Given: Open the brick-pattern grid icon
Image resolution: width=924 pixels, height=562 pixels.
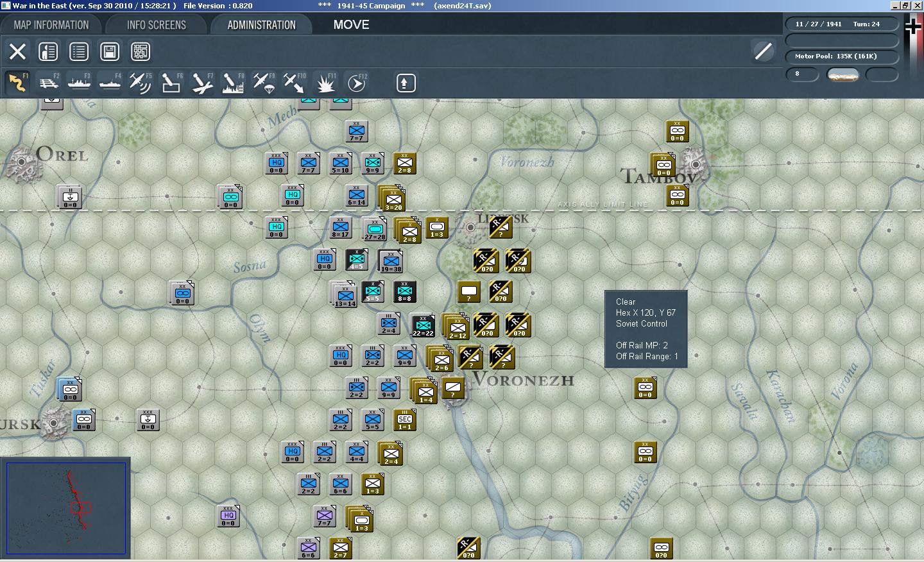Looking at the screenshot, I should (141, 51).
